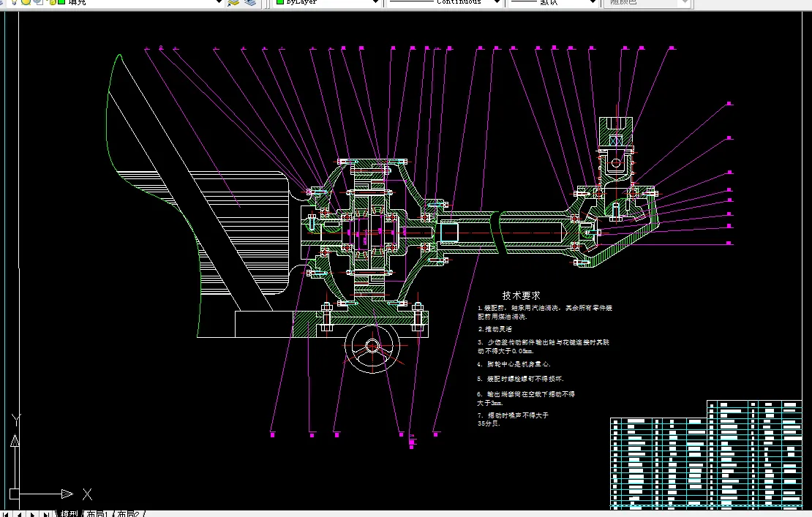The width and height of the screenshot is (812, 517).
Task: Select note 7 text ending 35分贝
Action: pos(513,419)
